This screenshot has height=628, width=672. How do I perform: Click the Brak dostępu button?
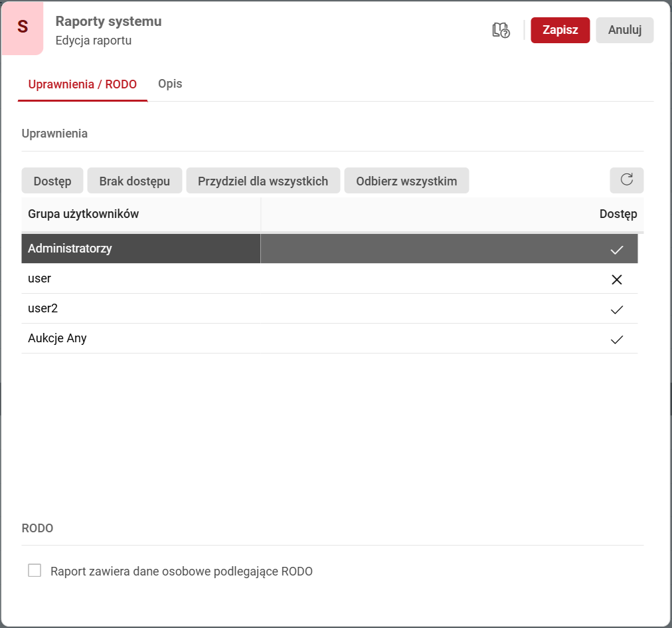(134, 181)
